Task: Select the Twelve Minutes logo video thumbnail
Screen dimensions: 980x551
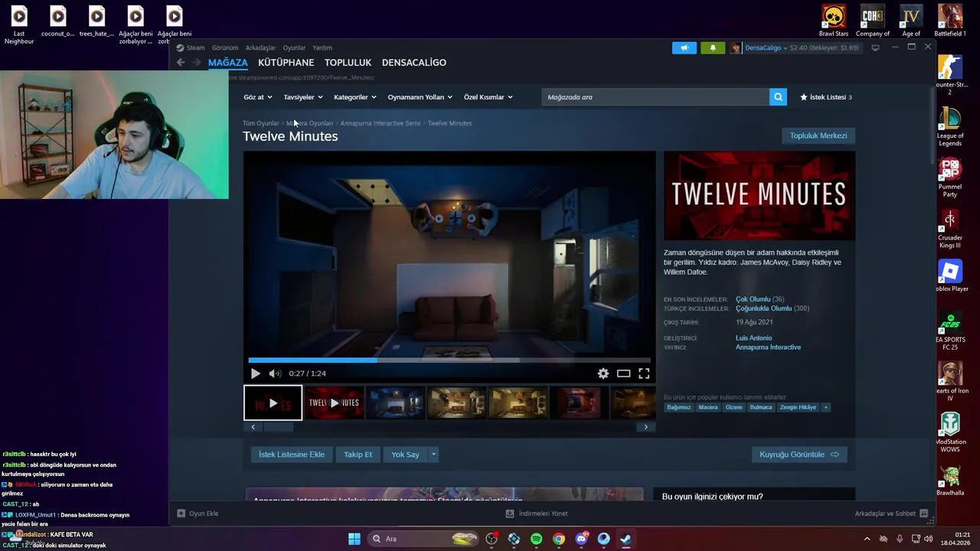Action: [334, 403]
